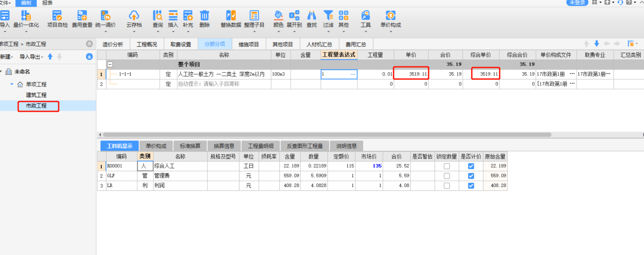
Task: Click 展开到 expand-to icon
Action: [x=294, y=16]
